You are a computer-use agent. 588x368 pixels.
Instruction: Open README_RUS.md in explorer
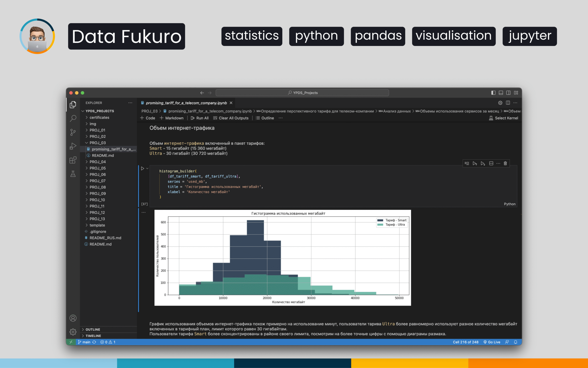(x=105, y=238)
